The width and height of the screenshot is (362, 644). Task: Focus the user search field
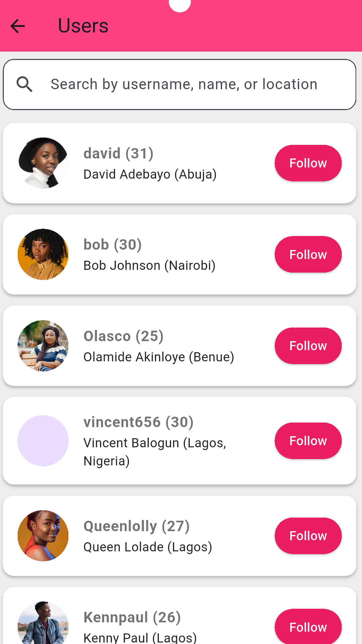coord(184,84)
